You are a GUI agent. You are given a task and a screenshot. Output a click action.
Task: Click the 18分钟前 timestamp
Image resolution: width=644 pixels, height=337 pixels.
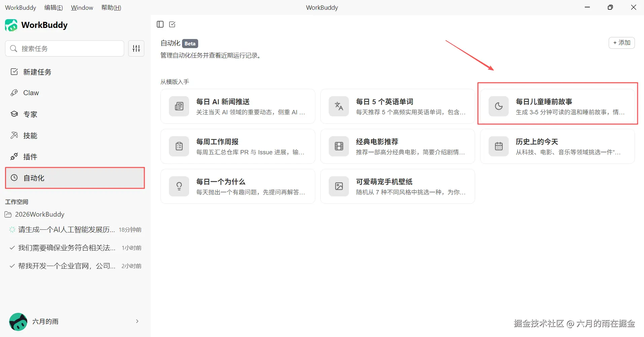tap(130, 230)
